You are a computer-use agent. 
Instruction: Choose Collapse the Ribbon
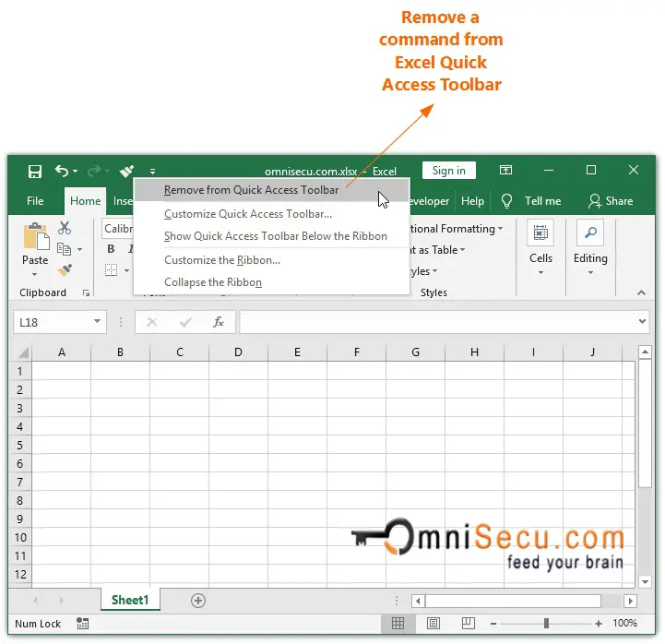click(271, 282)
